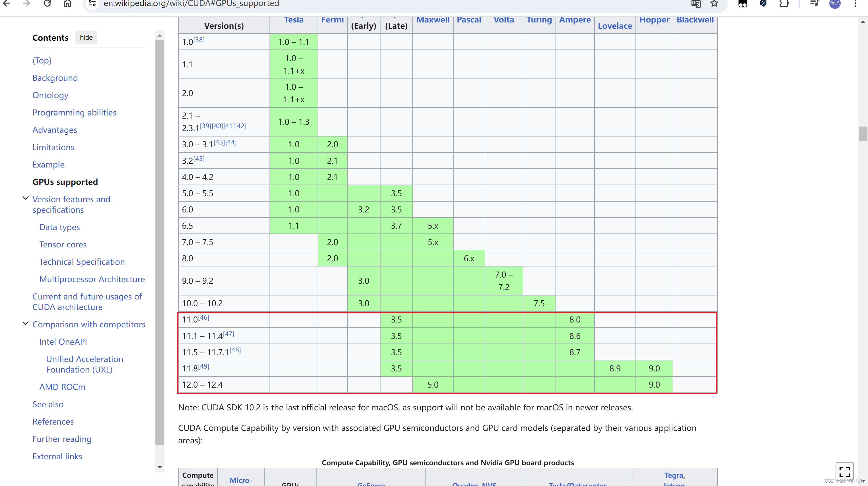
Task: Open the Extensions puzzle piece menu
Action: click(784, 4)
